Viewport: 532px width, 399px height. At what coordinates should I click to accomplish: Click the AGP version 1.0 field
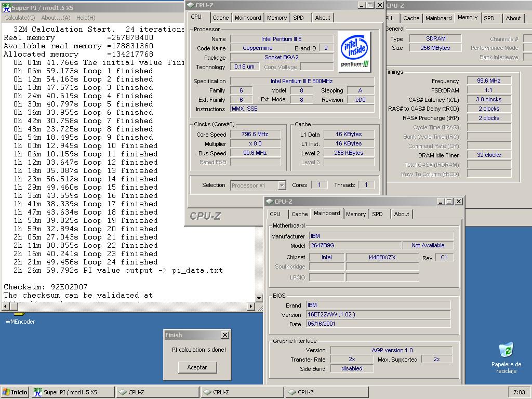click(392, 350)
